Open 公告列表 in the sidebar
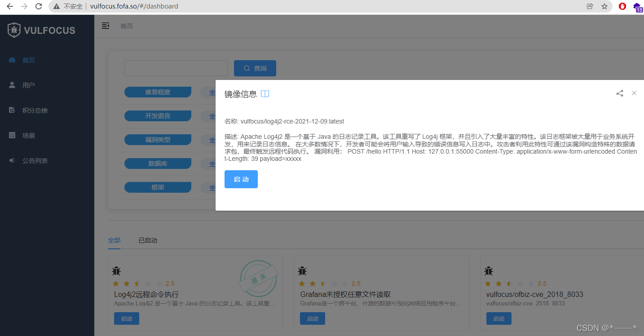644x336 pixels. [x=47, y=160]
